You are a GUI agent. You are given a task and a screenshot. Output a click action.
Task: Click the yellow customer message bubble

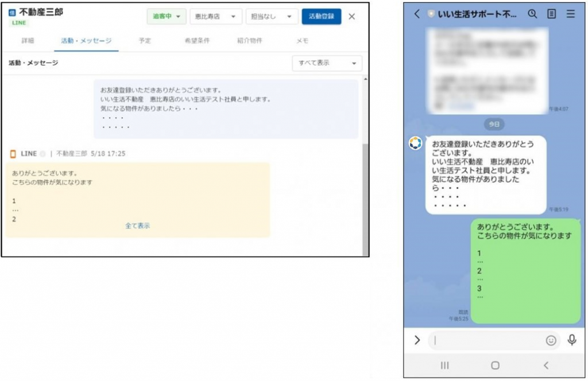coord(138,200)
